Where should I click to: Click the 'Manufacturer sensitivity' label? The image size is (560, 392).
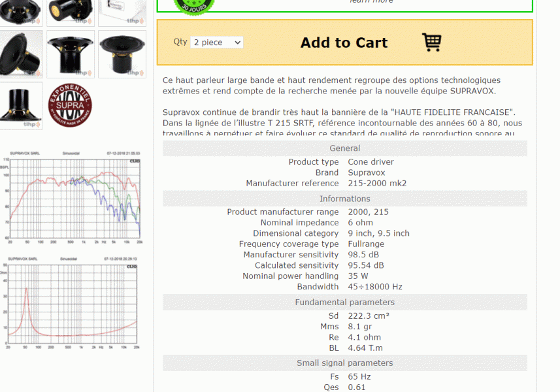coord(291,255)
